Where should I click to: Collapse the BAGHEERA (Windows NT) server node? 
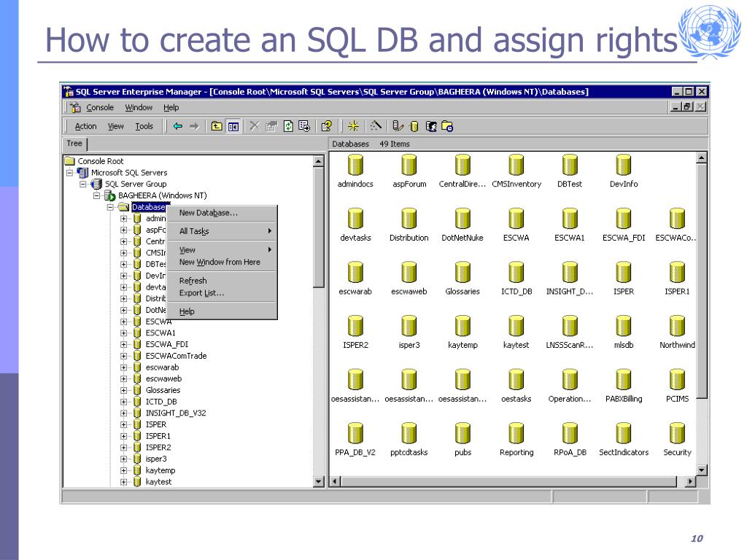coord(97,195)
